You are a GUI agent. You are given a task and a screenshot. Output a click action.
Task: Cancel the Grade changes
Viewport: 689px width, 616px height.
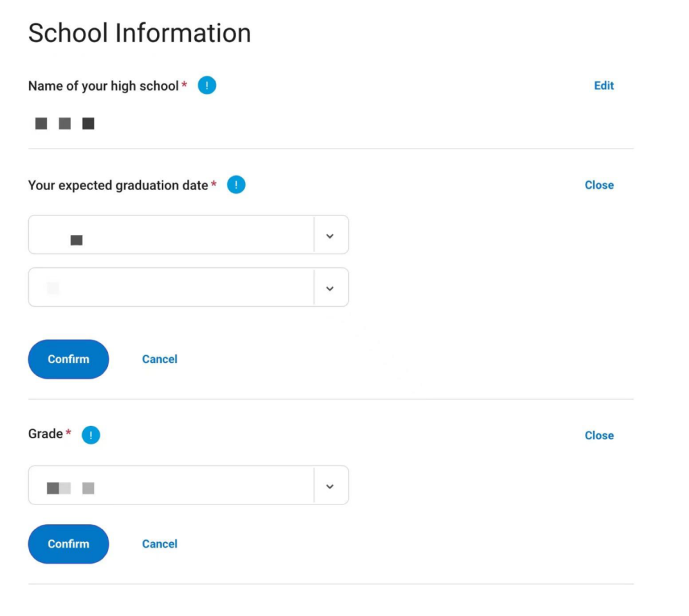point(159,544)
